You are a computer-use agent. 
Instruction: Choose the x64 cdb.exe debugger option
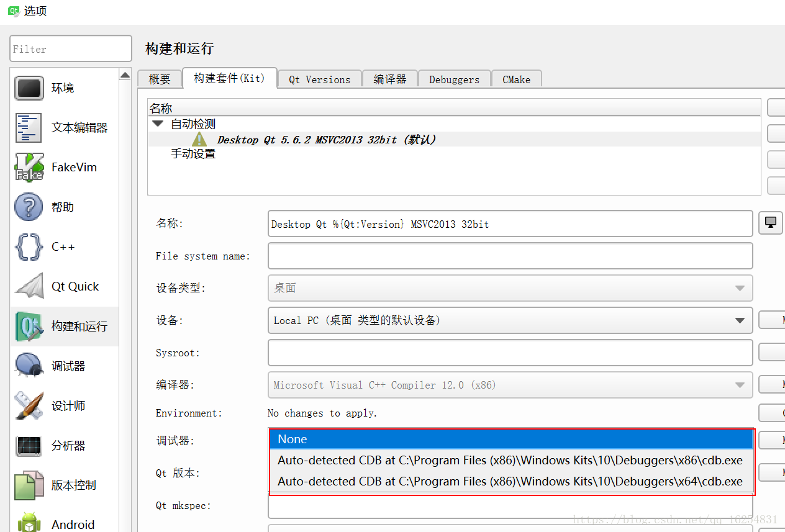(512, 481)
